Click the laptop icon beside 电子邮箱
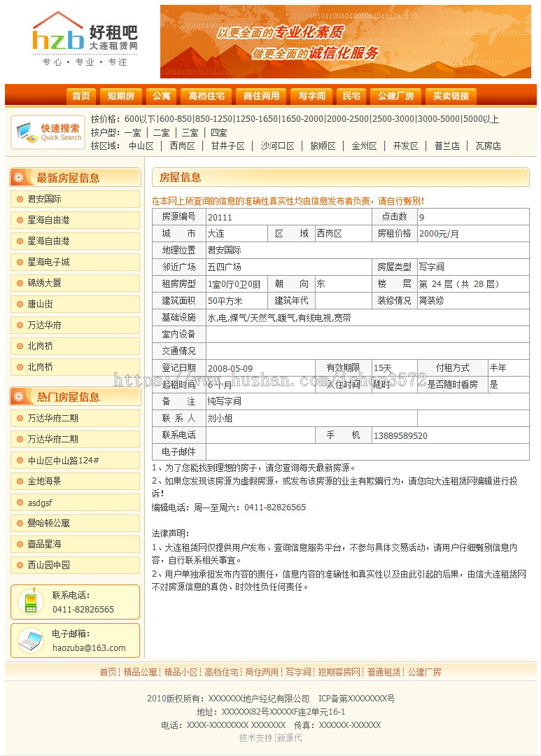This screenshot has width=541, height=756. pyautogui.click(x=31, y=640)
